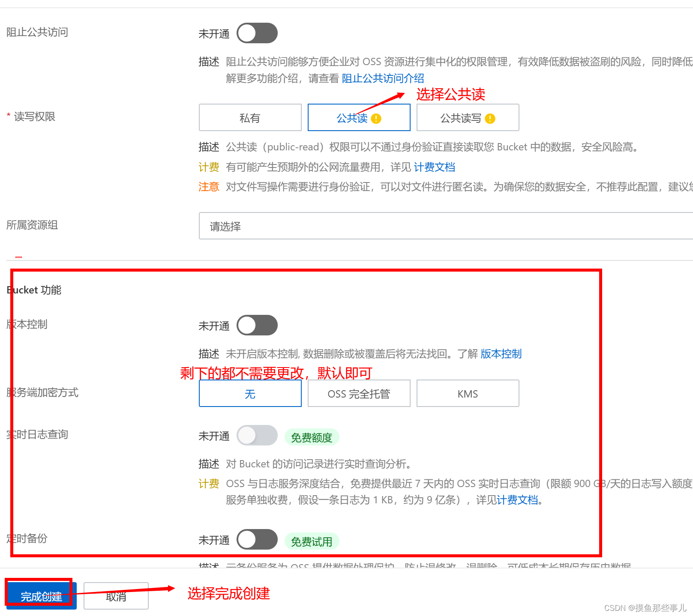Screen dimensions: 693x616
Task: Open the 所属资源组 请选择 dropdown
Action: pyautogui.click(x=446, y=226)
